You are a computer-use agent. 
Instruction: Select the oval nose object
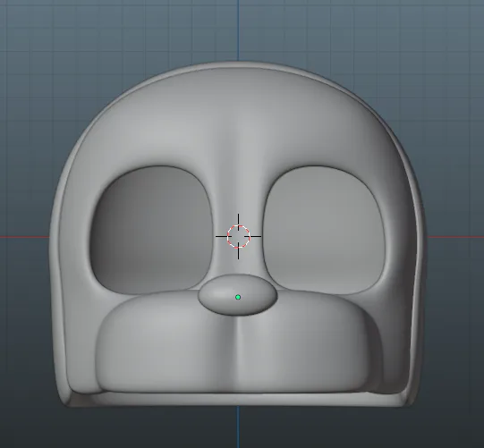point(237,295)
